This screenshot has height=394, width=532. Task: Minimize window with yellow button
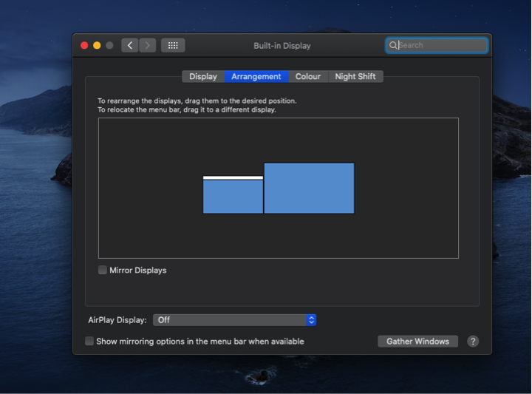tap(97, 45)
